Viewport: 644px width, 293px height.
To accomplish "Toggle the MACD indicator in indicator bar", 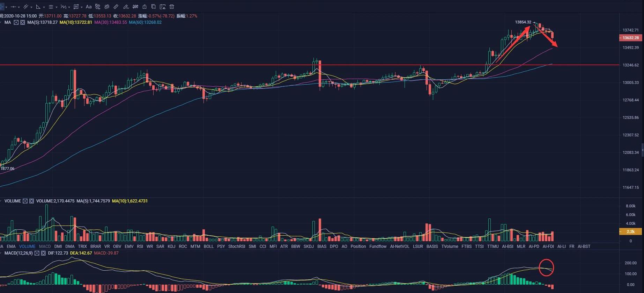I will [x=45, y=246].
